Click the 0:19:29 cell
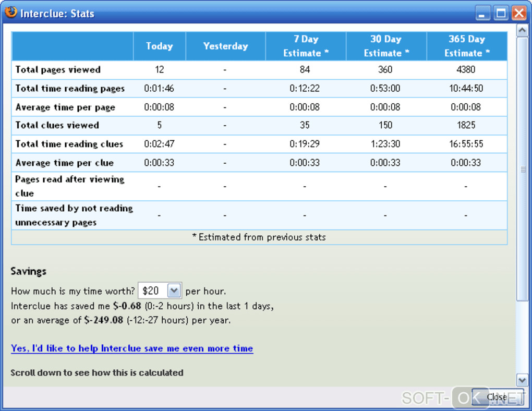Screen dimensions: 532x411 305,144
